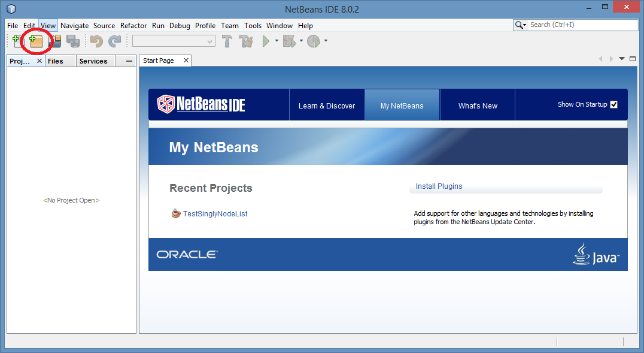Image resolution: width=644 pixels, height=353 pixels.
Task: Click in the Search (Ctrl+I) field
Action: coord(581,25)
